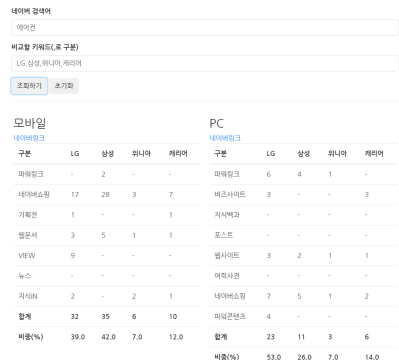The height and width of the screenshot is (360, 399).
Task: Click the 28 value in the 네이버쇼핑 row
Action: tap(105, 194)
